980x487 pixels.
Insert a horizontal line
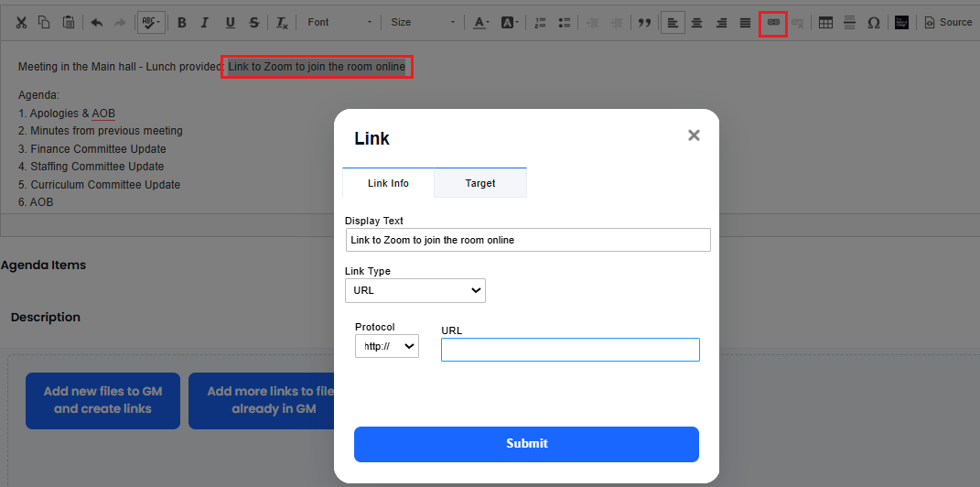[849, 23]
